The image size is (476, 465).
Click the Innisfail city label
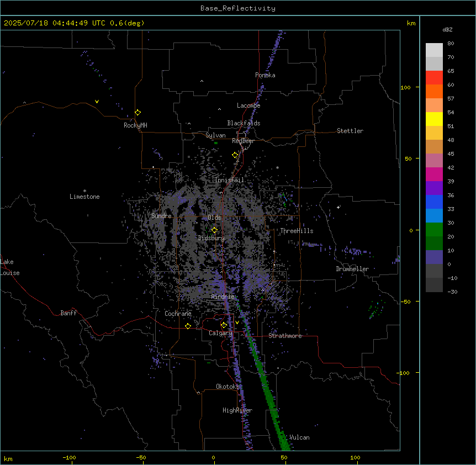[229, 180]
